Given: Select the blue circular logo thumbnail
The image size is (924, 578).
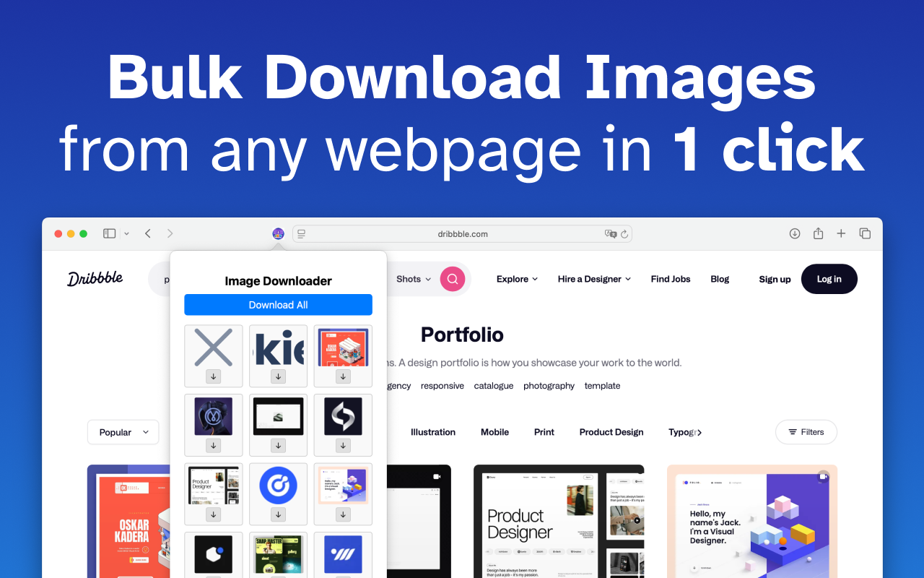Looking at the screenshot, I should 279,485.
